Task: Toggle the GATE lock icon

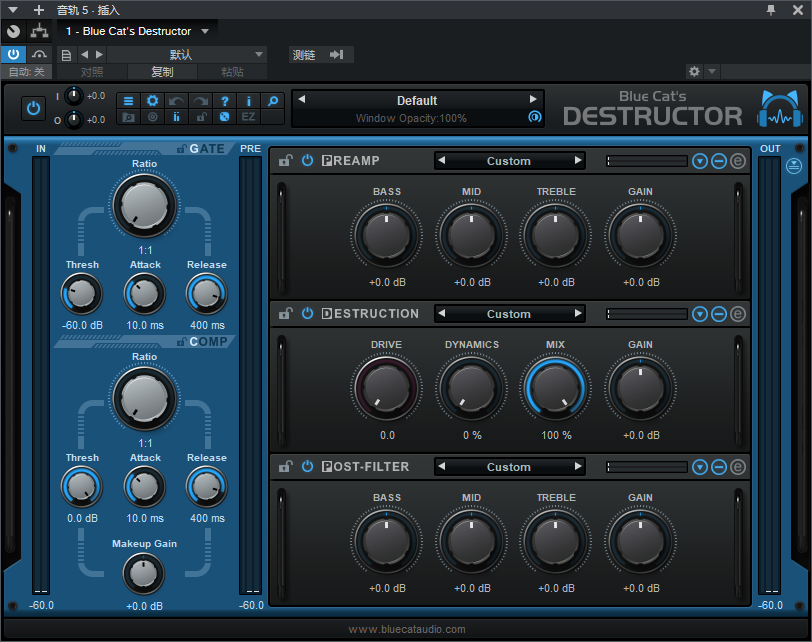Action: 182,149
